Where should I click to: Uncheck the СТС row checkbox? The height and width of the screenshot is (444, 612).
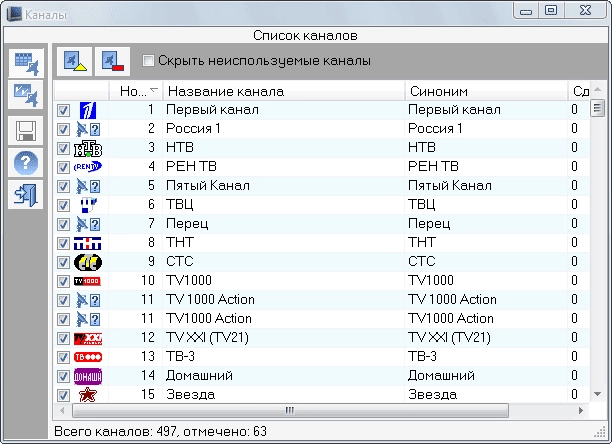(x=63, y=262)
